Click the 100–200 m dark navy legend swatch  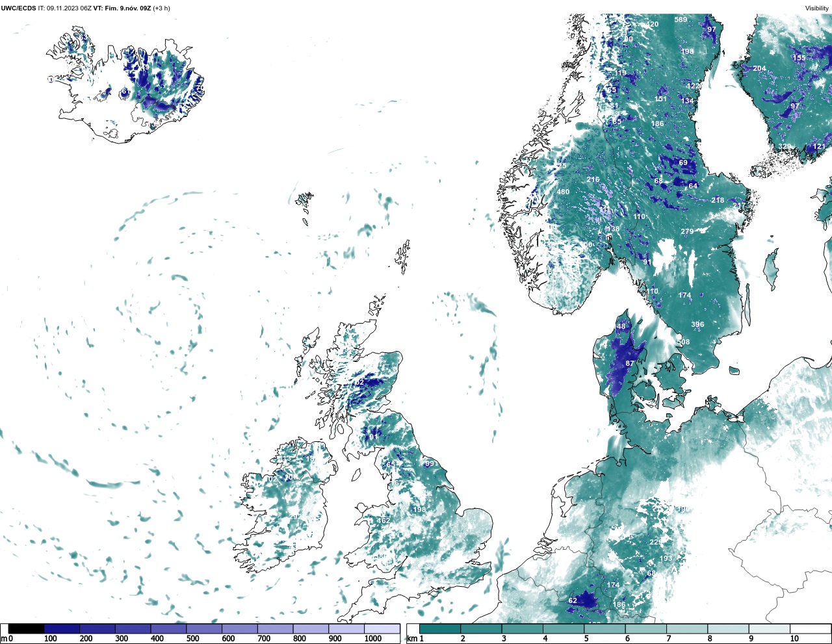(62, 629)
